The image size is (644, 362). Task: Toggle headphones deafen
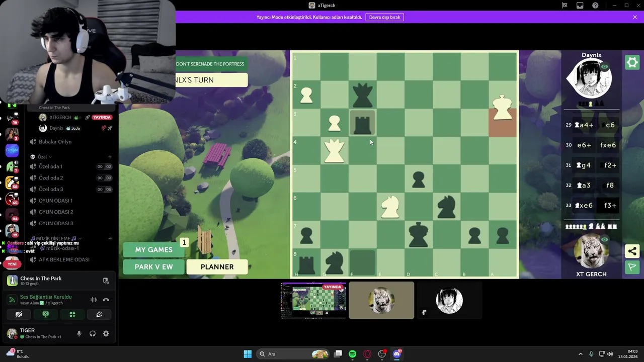coord(93,333)
